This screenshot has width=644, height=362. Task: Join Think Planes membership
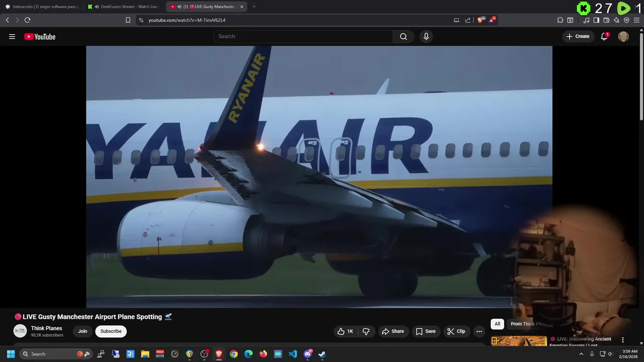click(83, 331)
